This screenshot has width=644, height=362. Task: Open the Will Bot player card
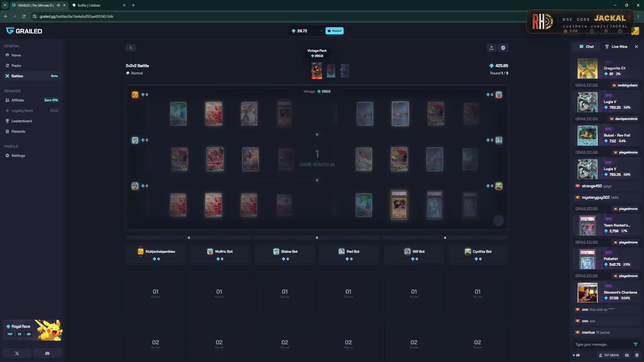coord(414,255)
